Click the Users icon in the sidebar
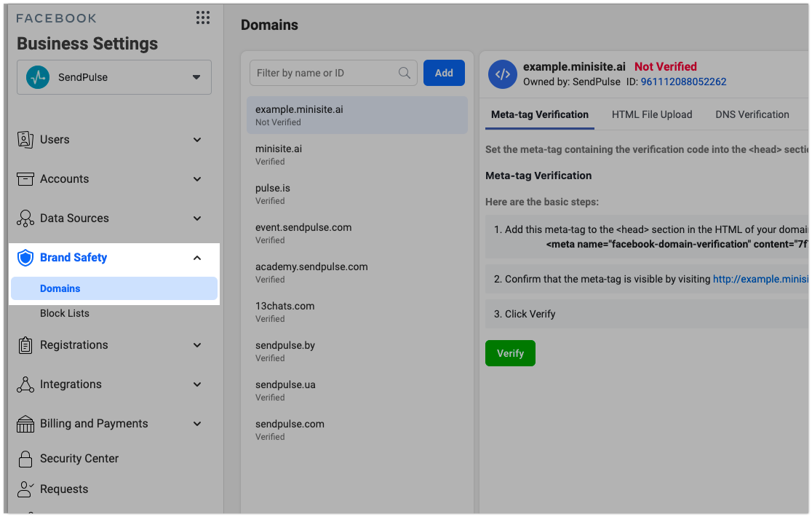 pos(25,140)
